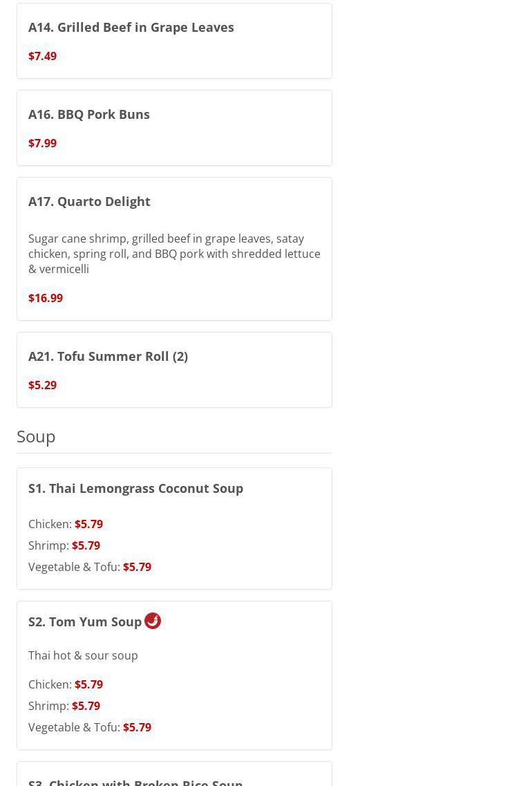
Task: Click S3. Chicken with Broken Rice Soup
Action: coord(135,781)
